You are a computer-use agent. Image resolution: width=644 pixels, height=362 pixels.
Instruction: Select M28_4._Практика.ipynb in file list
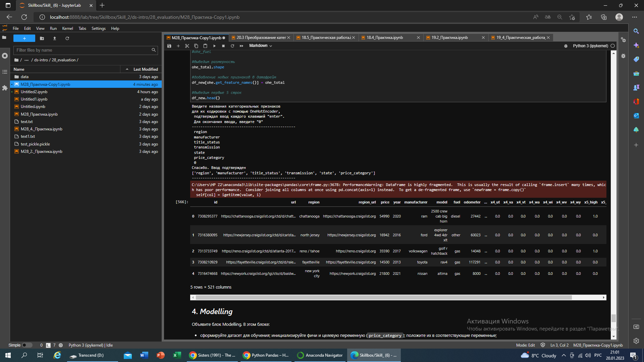(x=86, y=129)
